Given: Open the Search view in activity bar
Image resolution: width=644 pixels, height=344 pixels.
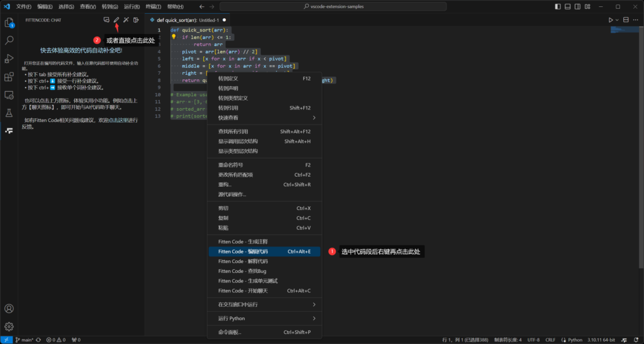Looking at the screenshot, I should coord(9,40).
